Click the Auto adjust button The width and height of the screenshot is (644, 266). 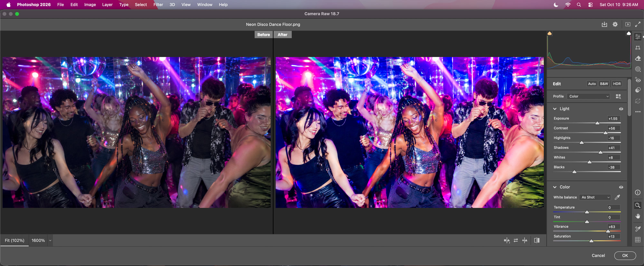[x=592, y=84]
